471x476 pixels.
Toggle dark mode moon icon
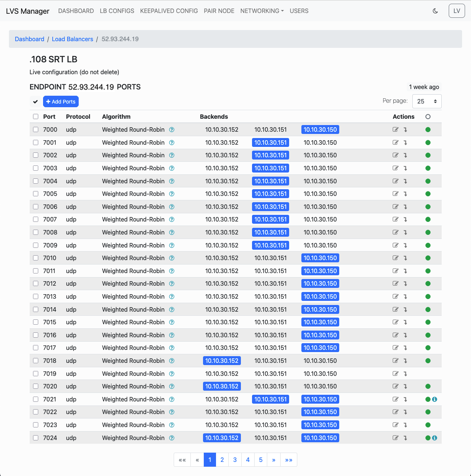(x=435, y=11)
